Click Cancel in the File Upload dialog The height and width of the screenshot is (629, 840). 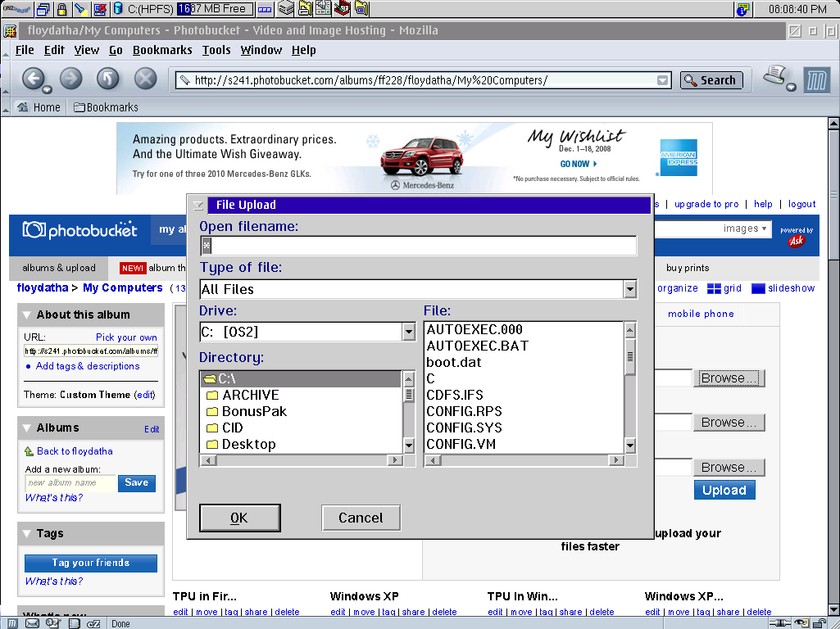(361, 518)
